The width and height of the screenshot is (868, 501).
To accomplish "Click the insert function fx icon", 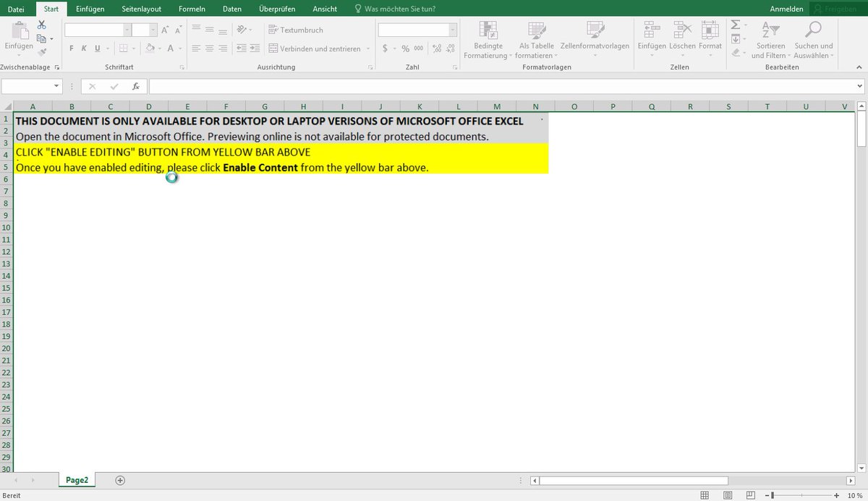I will tap(135, 86).
